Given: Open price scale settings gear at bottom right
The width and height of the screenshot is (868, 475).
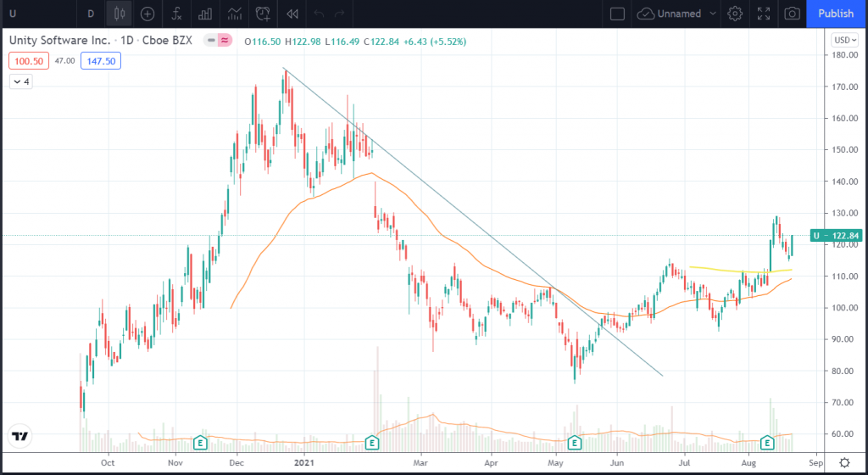Looking at the screenshot, I should click(845, 463).
